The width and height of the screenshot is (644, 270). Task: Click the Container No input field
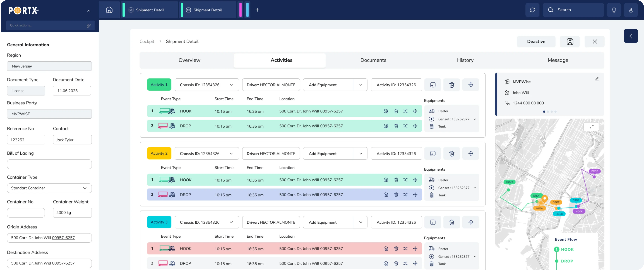[x=26, y=213]
